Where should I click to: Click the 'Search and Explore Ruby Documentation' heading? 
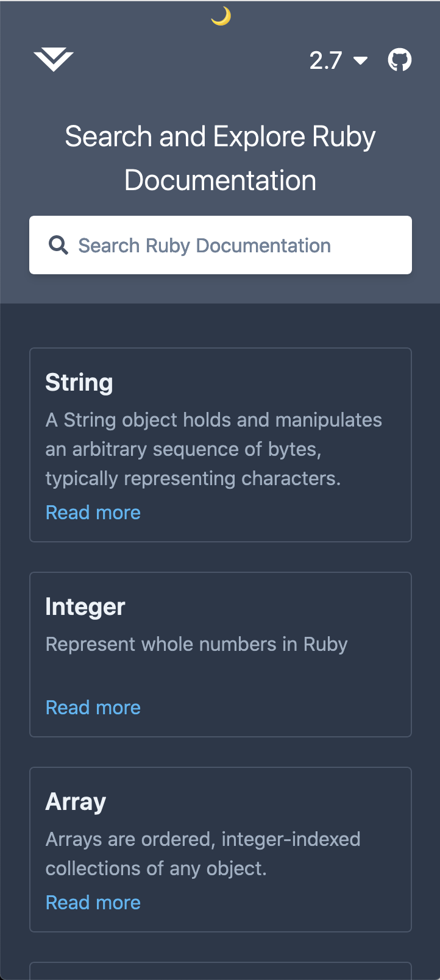coord(221,158)
